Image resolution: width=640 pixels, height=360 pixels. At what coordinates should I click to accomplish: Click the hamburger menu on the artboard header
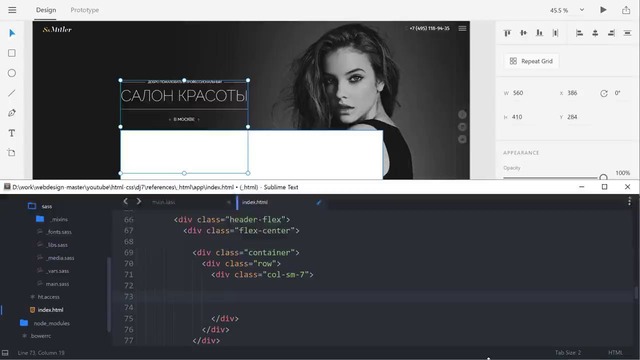click(x=462, y=28)
